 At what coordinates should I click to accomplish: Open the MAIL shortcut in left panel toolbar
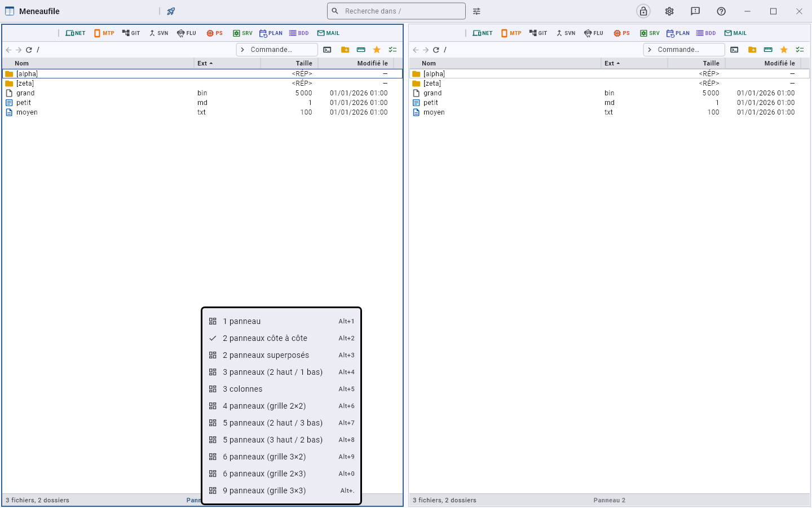pos(328,33)
